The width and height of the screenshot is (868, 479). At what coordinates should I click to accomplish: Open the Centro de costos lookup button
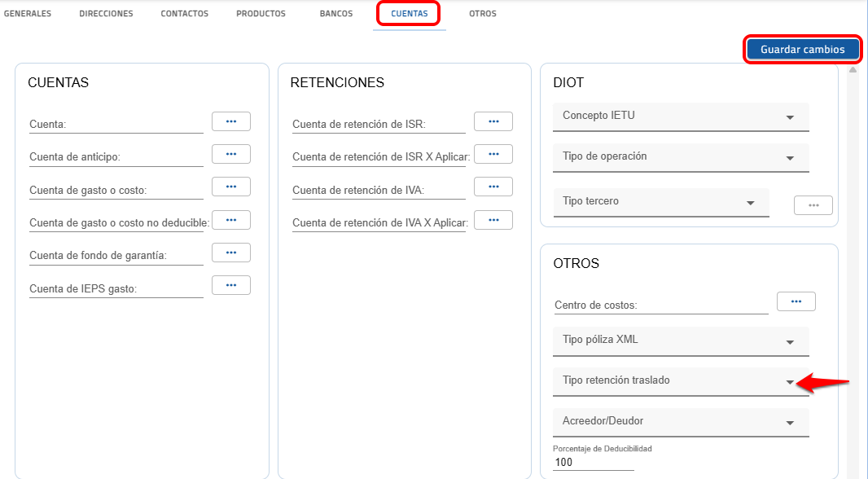[796, 301]
